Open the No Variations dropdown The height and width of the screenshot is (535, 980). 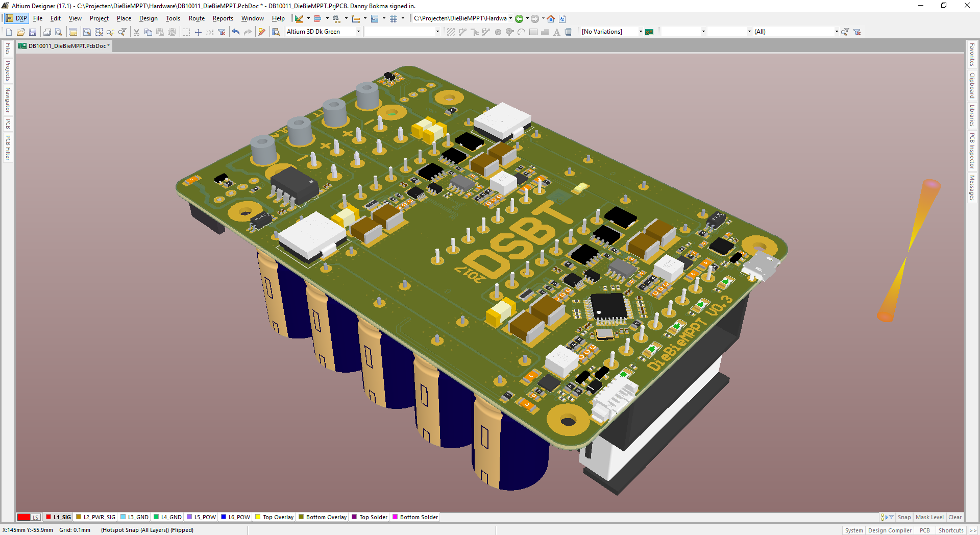click(x=641, y=32)
